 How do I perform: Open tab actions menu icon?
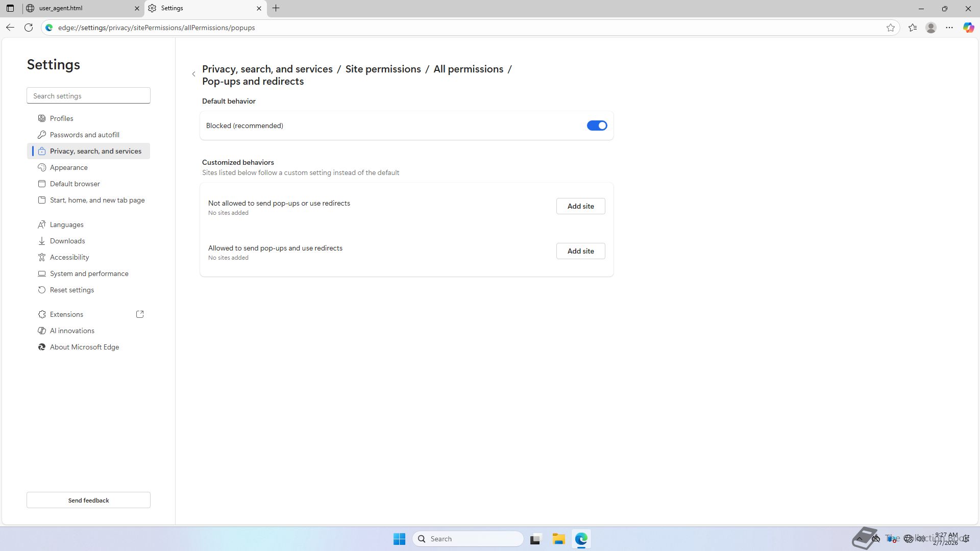[10, 8]
